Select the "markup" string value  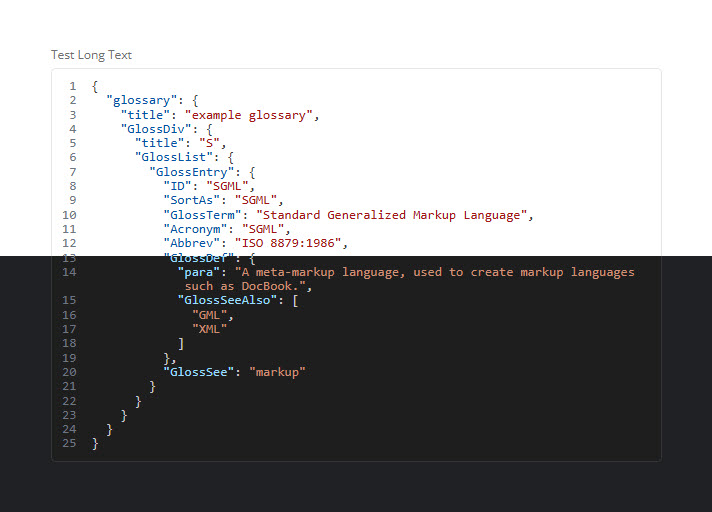[277, 372]
